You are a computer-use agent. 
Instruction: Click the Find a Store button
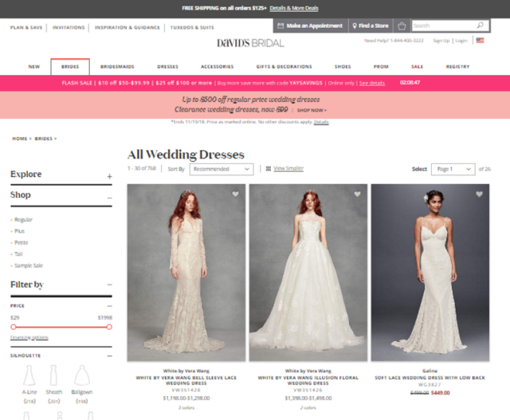(x=370, y=26)
